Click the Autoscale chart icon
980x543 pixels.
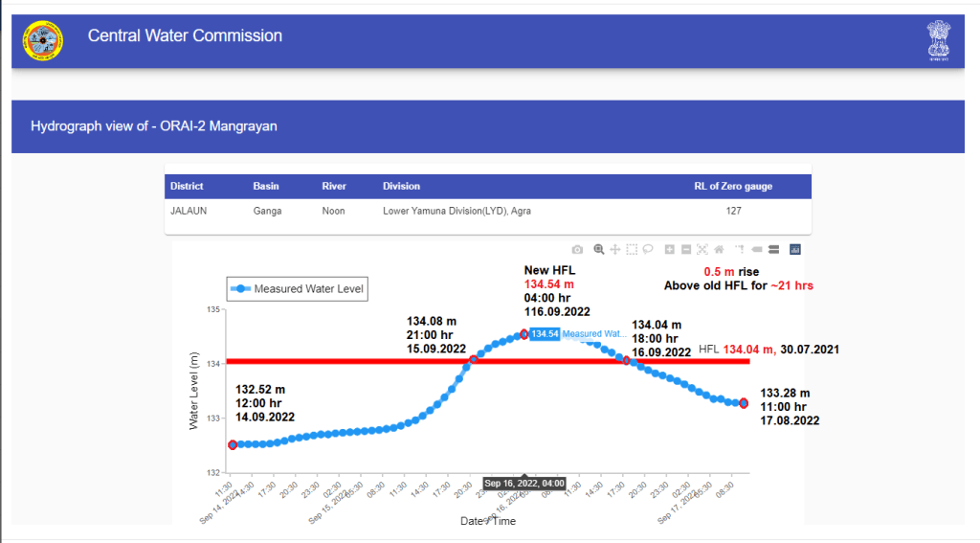702,250
